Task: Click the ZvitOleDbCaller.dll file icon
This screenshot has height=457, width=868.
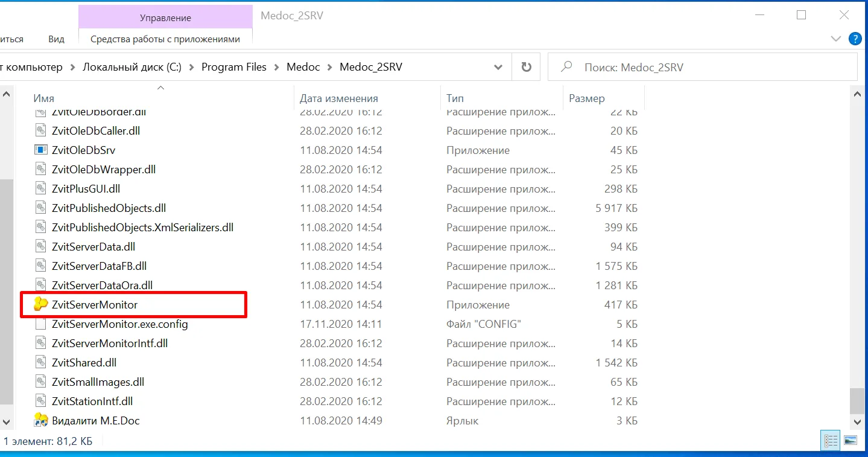Action: click(x=41, y=131)
